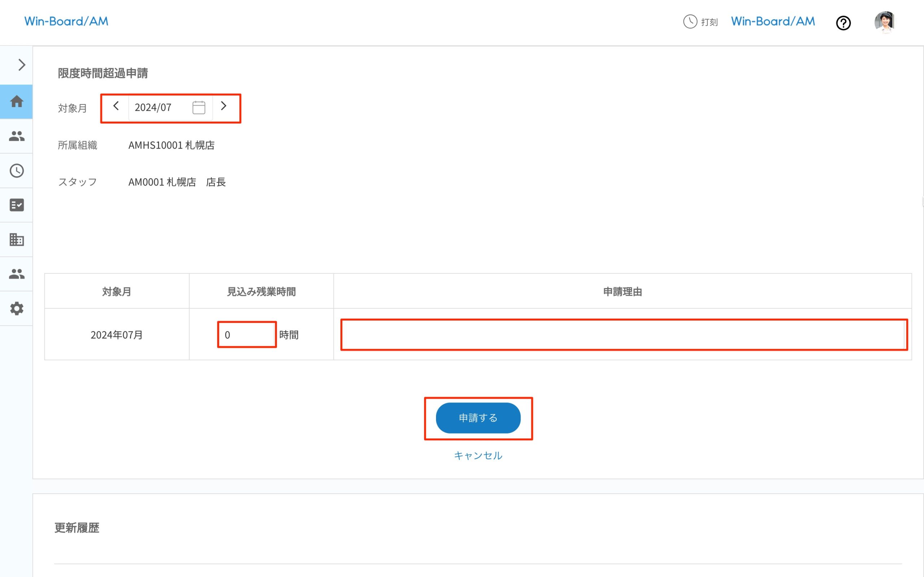Open help via the question mark icon
924x577 pixels.
pyautogui.click(x=844, y=23)
